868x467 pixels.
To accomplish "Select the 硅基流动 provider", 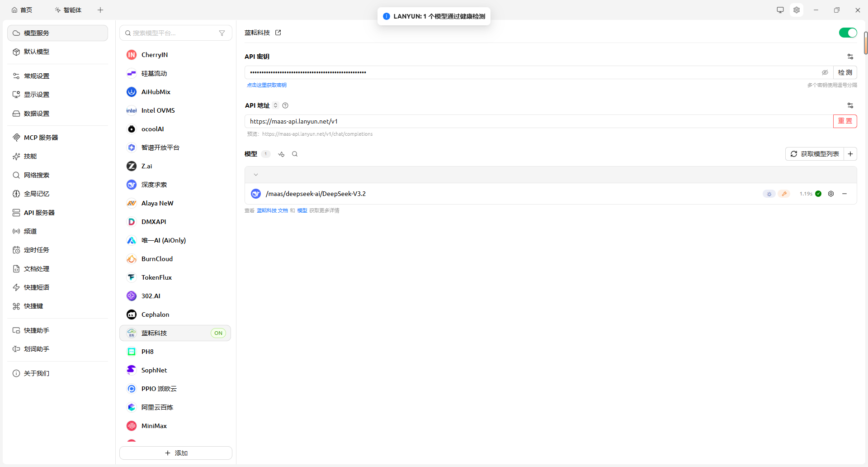I will tap(175, 73).
